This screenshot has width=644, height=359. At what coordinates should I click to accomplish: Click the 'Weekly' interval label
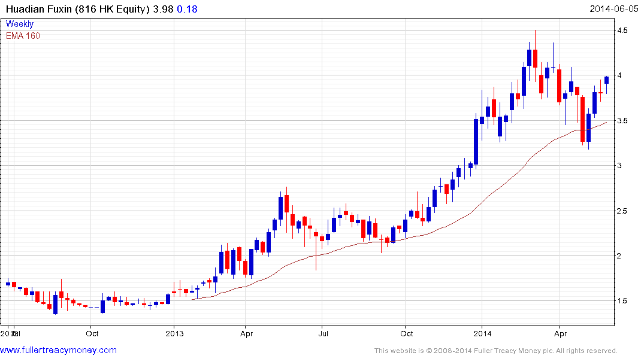pos(20,24)
